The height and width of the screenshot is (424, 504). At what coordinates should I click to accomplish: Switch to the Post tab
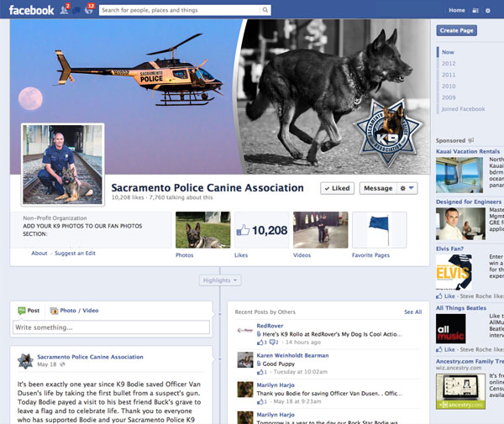pyautogui.click(x=29, y=311)
